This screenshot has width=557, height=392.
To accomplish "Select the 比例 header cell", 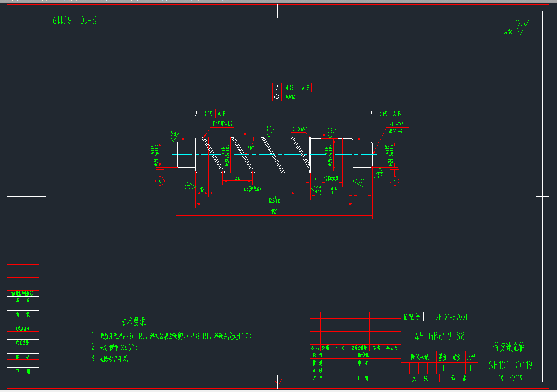I will (x=471, y=357).
